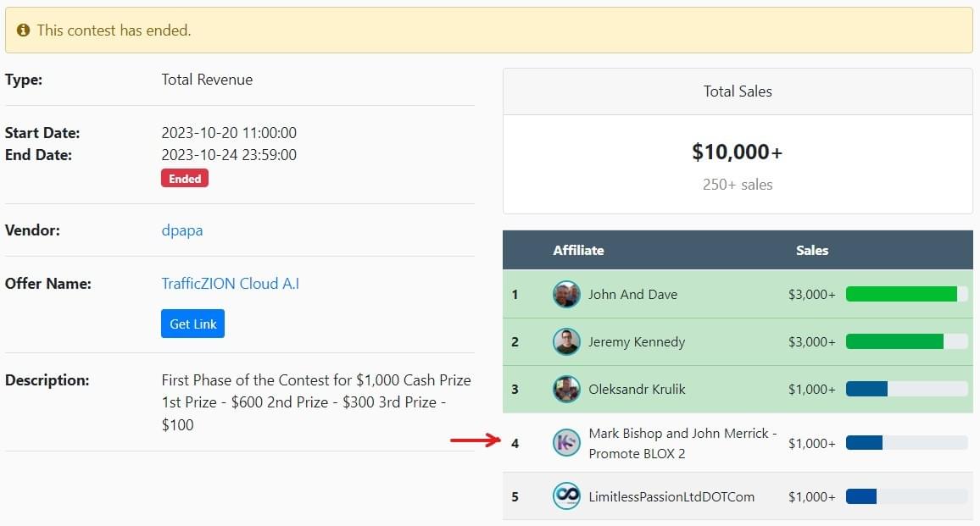Click the first-place green sales progress bar
This screenshot has width=980, height=526.
pyautogui.click(x=901, y=295)
